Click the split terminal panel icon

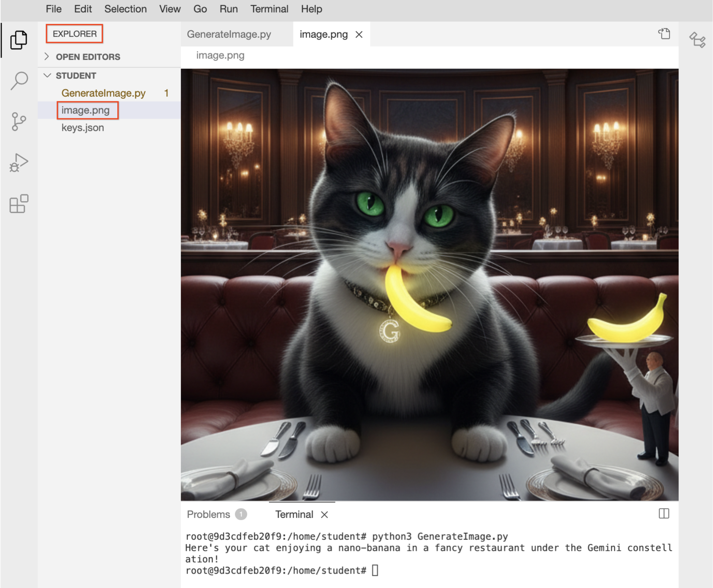pyautogui.click(x=664, y=513)
